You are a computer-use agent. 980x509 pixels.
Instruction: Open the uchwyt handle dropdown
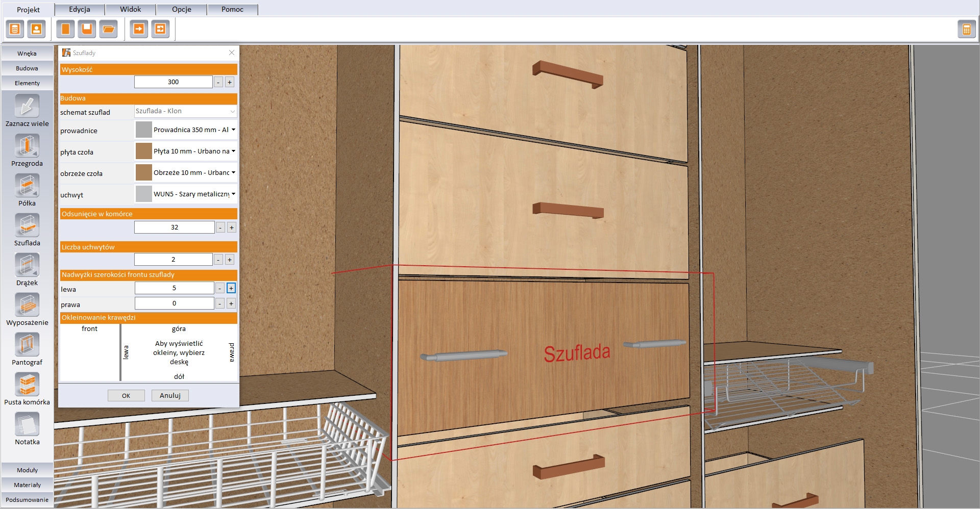tap(233, 194)
